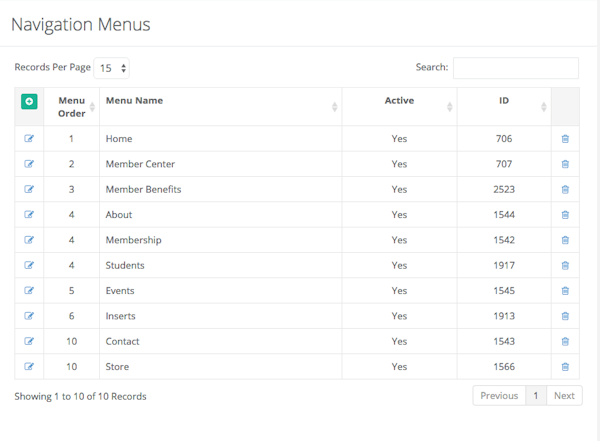Delete the Membership menu entry

tap(565, 240)
